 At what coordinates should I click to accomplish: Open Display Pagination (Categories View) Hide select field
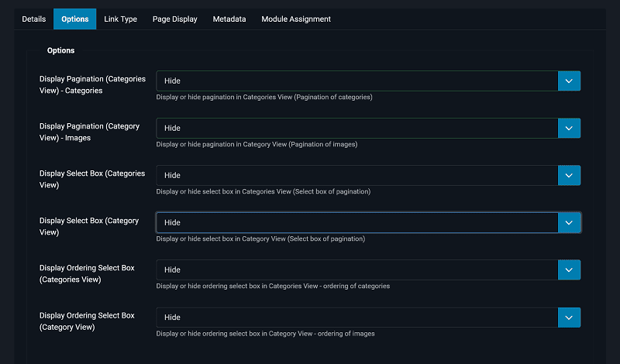coord(356,81)
